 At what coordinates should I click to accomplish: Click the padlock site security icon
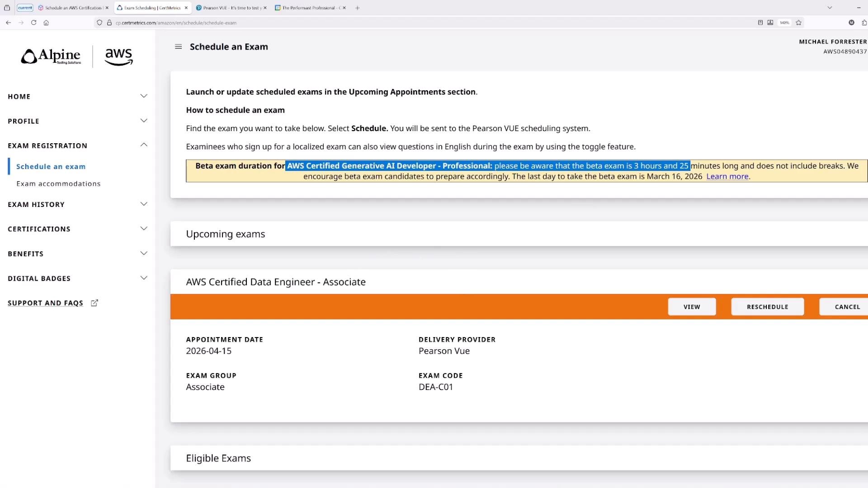pyautogui.click(x=109, y=23)
